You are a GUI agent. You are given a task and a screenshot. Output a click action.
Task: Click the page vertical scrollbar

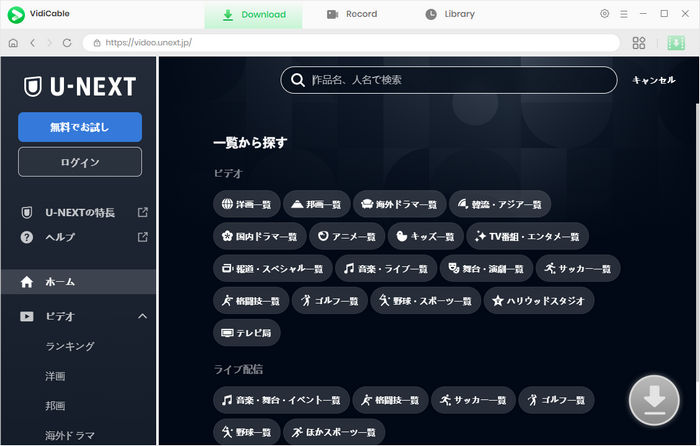click(697, 243)
